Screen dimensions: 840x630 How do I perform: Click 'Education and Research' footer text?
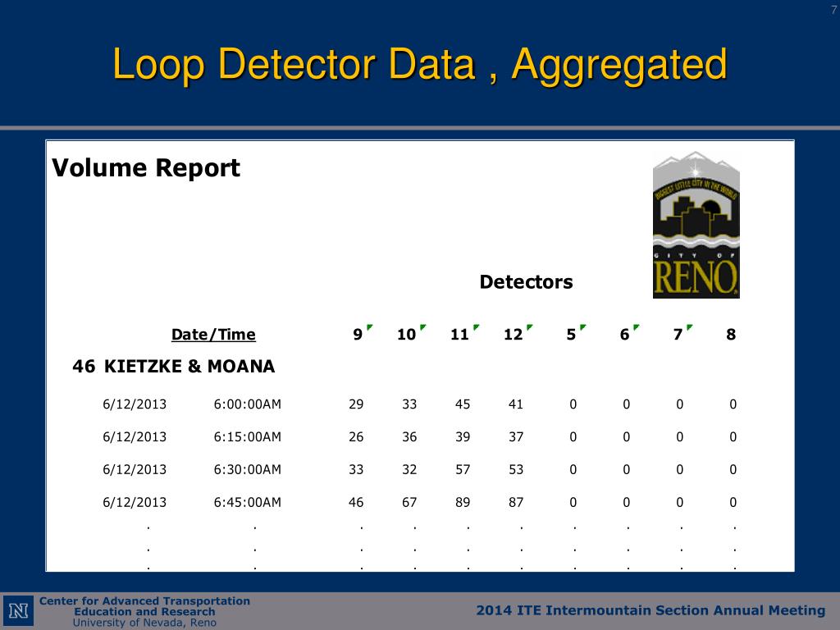click(144, 612)
